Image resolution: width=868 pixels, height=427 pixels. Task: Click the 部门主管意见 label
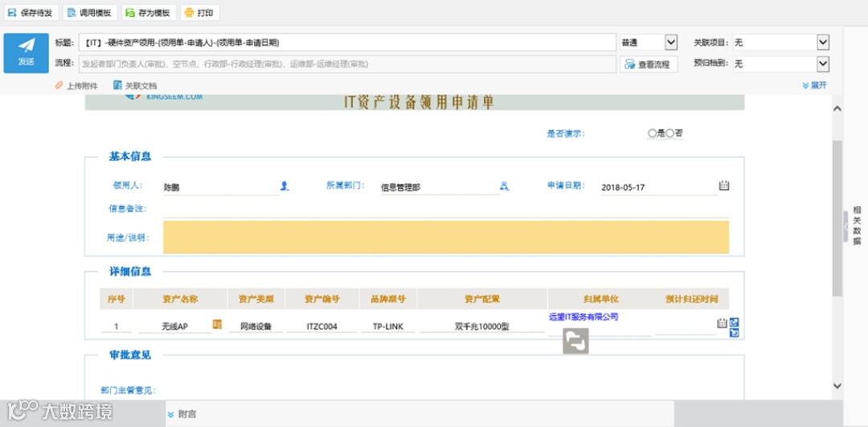tap(129, 391)
